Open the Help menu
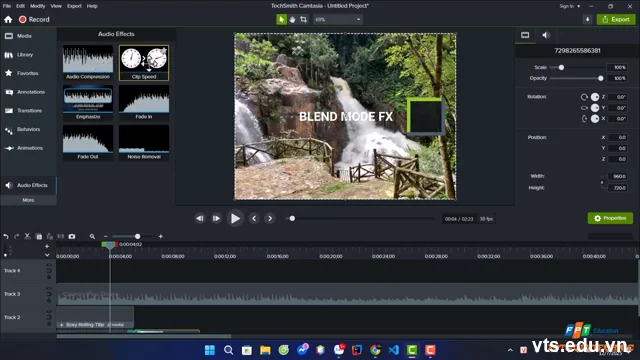This screenshot has width=640, height=360. [x=92, y=6]
